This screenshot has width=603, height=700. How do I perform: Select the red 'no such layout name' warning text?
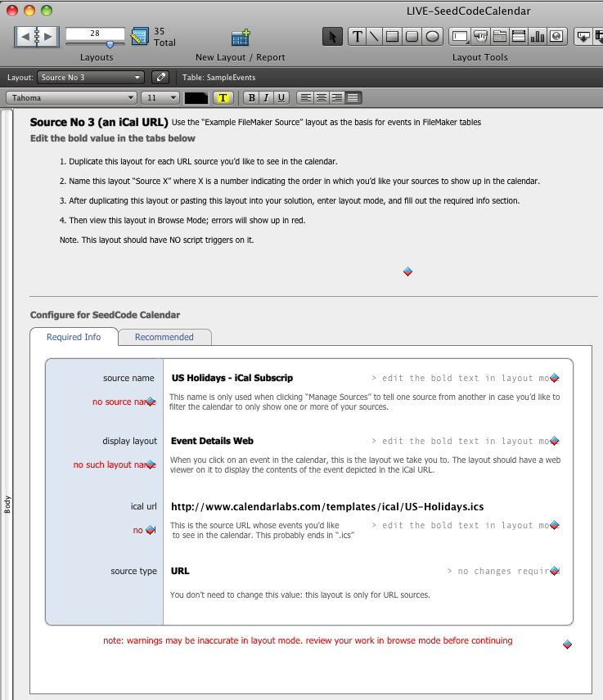tap(115, 464)
